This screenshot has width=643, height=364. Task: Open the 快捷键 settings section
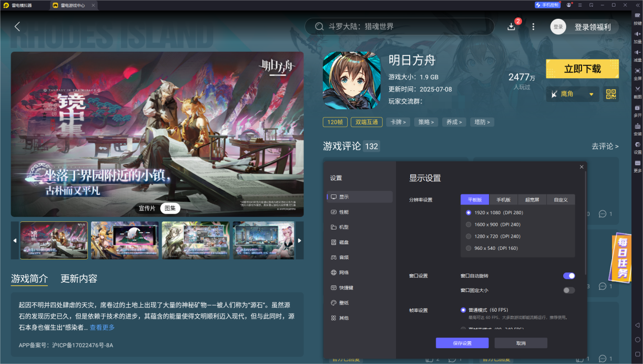(360, 287)
